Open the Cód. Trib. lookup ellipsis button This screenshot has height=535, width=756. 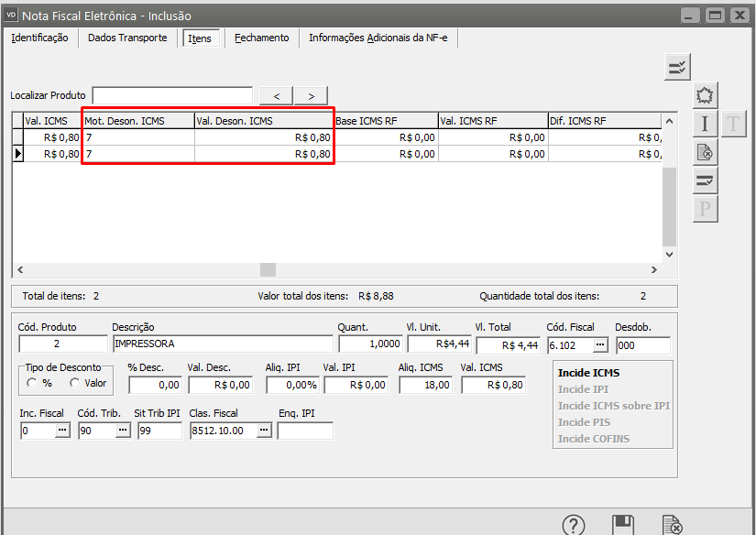click(123, 431)
